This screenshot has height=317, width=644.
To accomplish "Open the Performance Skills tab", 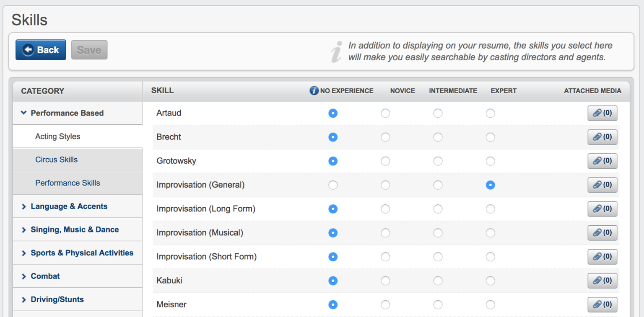I will (68, 183).
